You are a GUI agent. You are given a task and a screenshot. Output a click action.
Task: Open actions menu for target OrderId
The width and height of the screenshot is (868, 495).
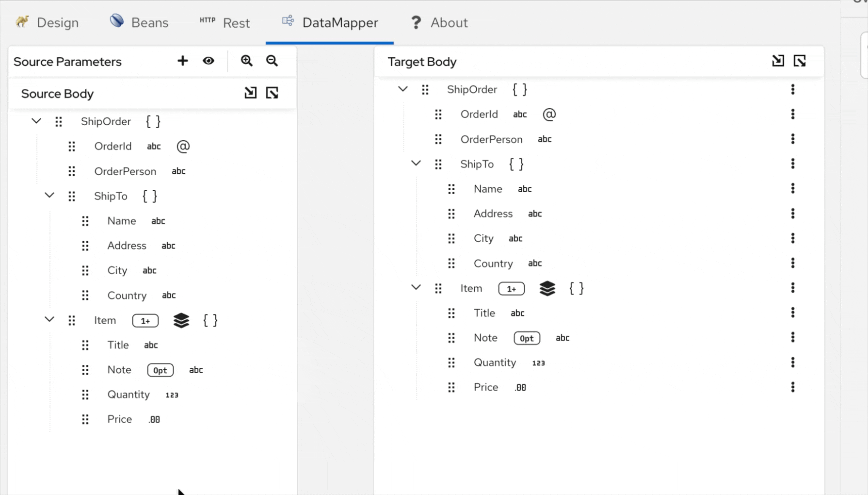coord(793,114)
